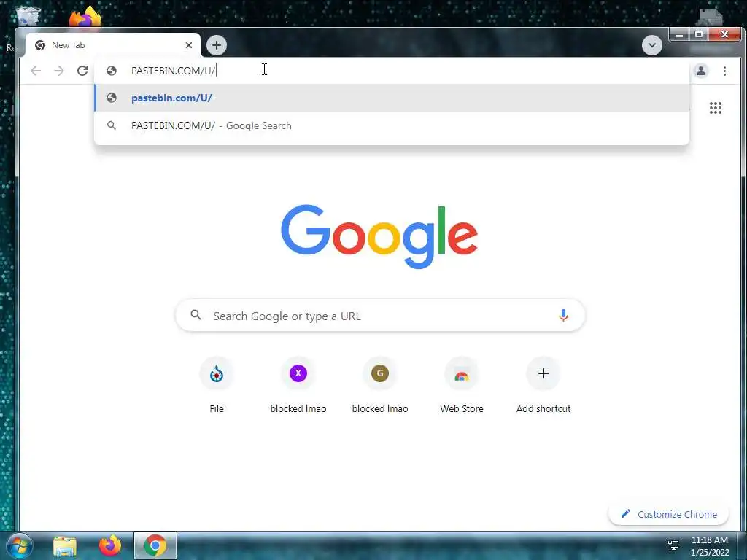Image resolution: width=747 pixels, height=560 pixels.
Task: Choose the PASTEBIN.COM/U/ Google Search suggestion
Action: click(392, 125)
